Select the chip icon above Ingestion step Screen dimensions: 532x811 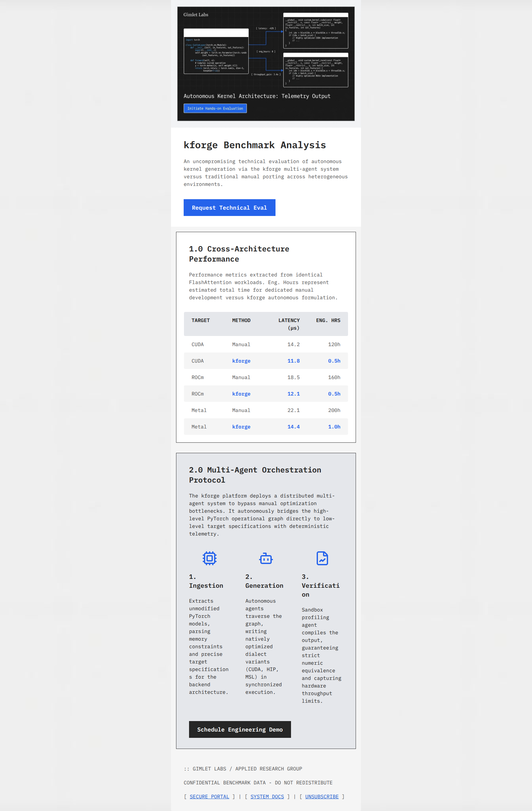tap(209, 559)
